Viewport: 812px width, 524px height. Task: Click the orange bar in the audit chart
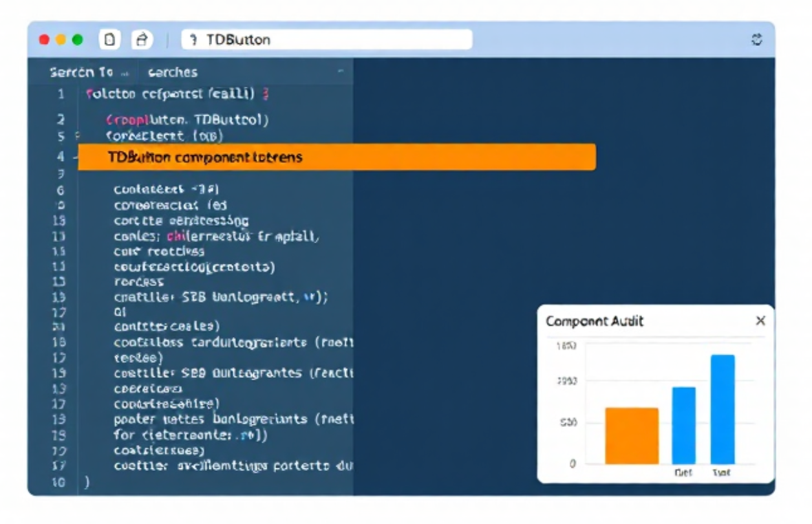click(x=632, y=435)
